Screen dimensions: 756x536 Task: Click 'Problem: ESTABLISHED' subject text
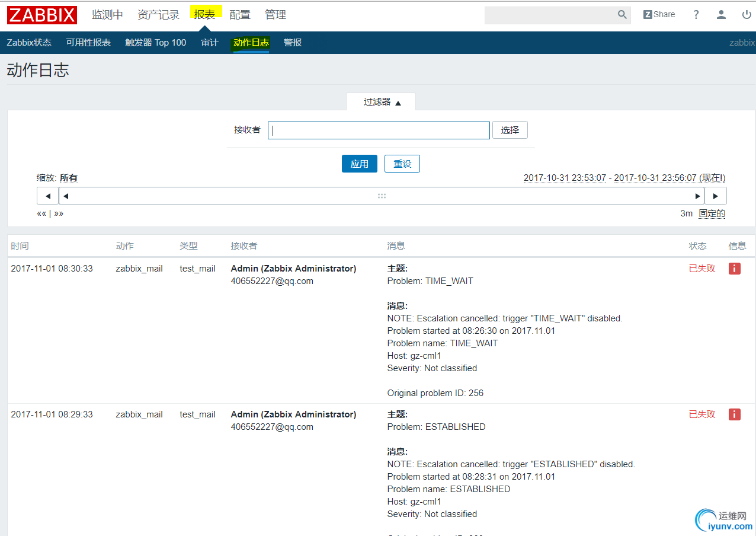(437, 427)
